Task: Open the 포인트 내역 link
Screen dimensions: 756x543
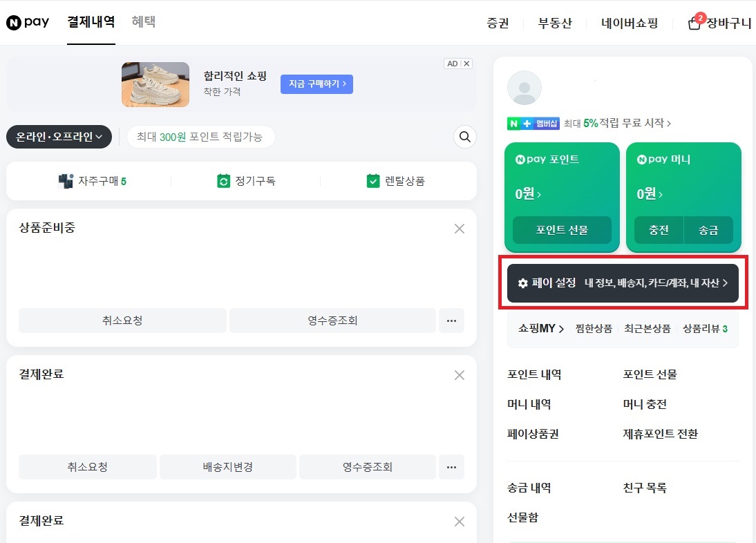Action: click(x=534, y=375)
